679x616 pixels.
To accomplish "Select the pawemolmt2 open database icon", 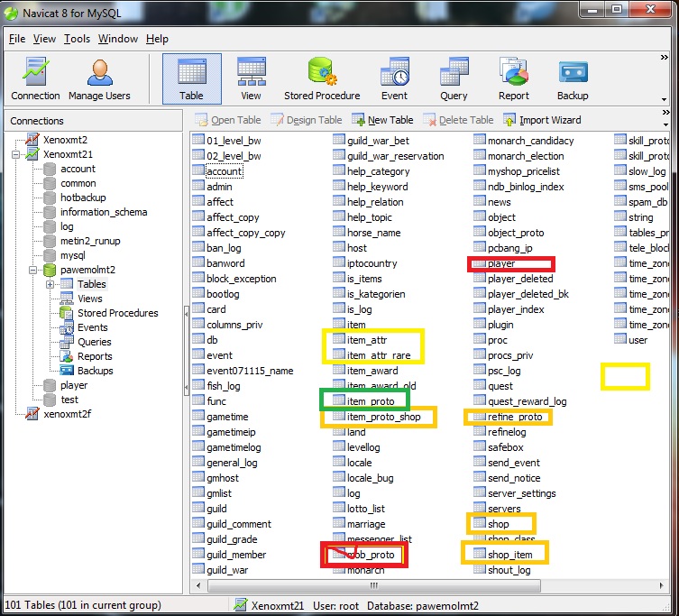I will [50, 270].
